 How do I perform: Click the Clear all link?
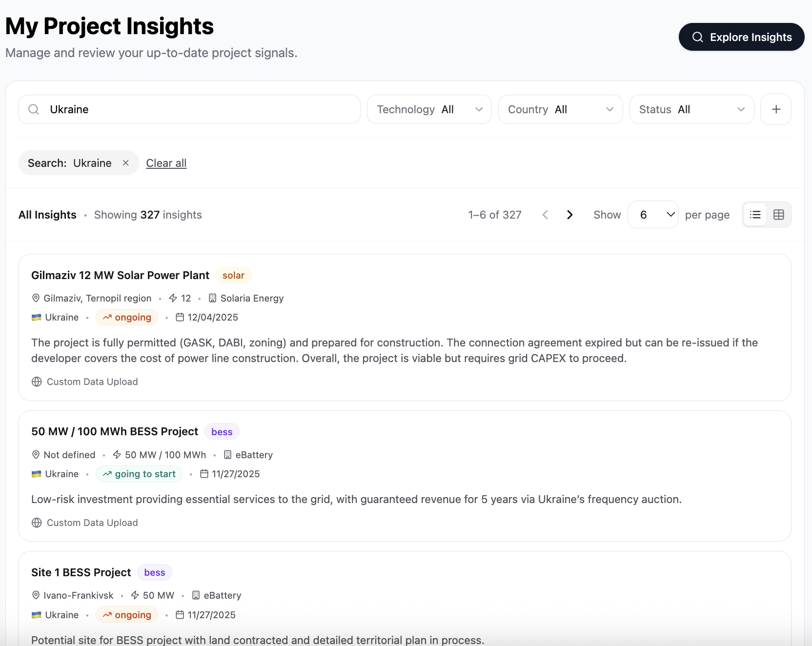[166, 163]
